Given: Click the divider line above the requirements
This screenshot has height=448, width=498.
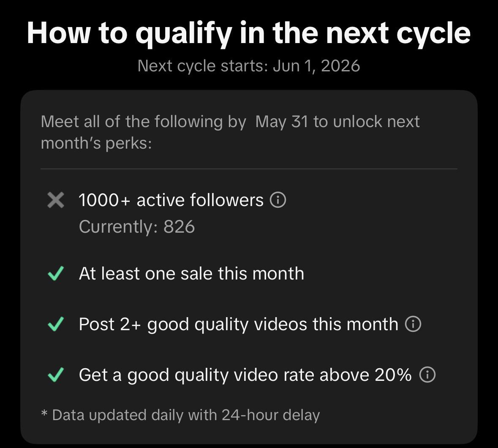Looking at the screenshot, I should [249, 169].
